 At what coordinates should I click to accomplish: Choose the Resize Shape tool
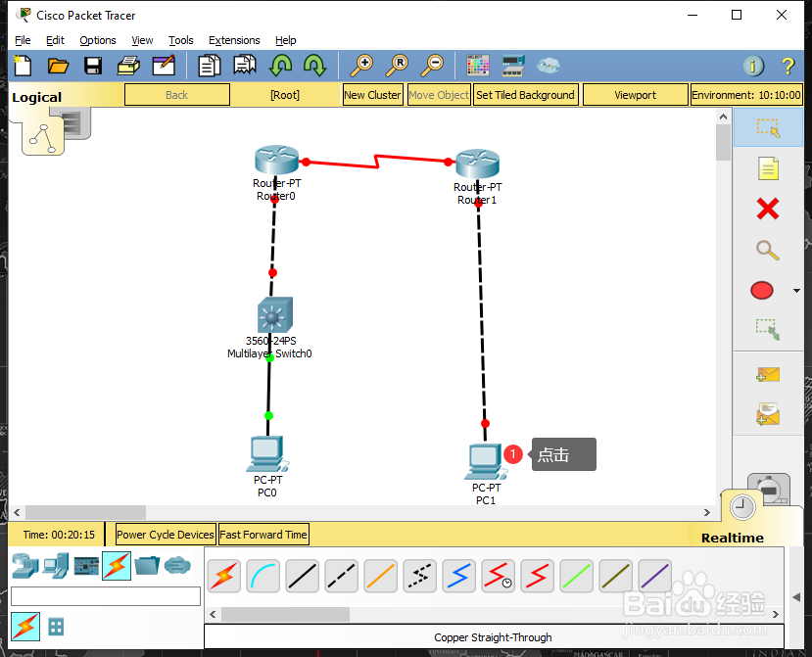tap(768, 329)
